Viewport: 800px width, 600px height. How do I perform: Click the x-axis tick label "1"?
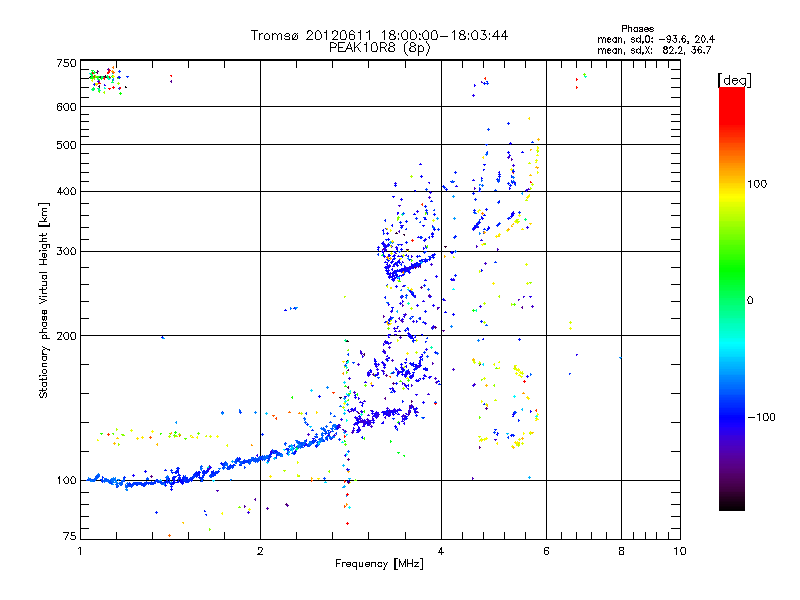click(80, 551)
